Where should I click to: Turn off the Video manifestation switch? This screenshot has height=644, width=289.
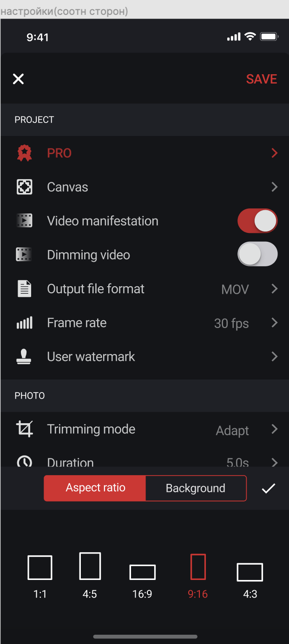tap(257, 221)
